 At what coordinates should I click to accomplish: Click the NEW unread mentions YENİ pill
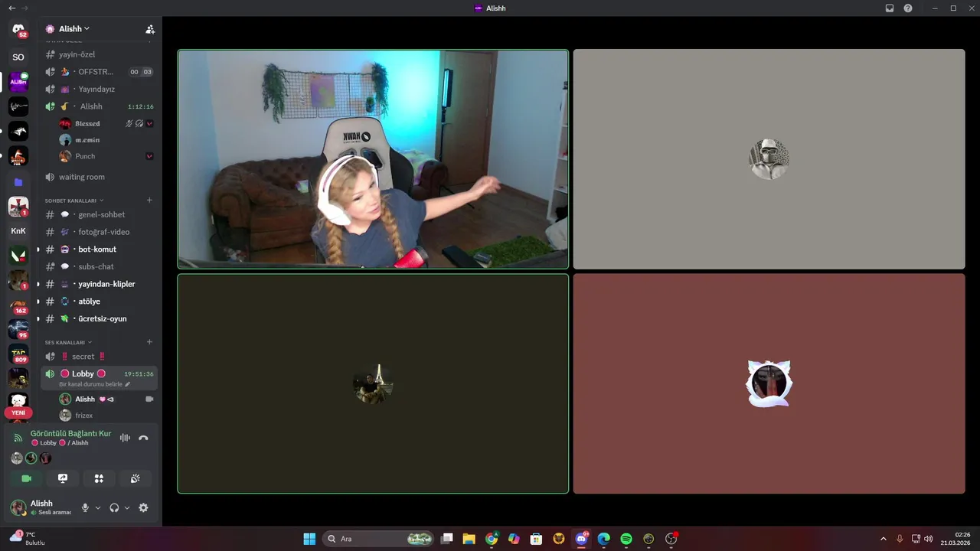point(18,412)
